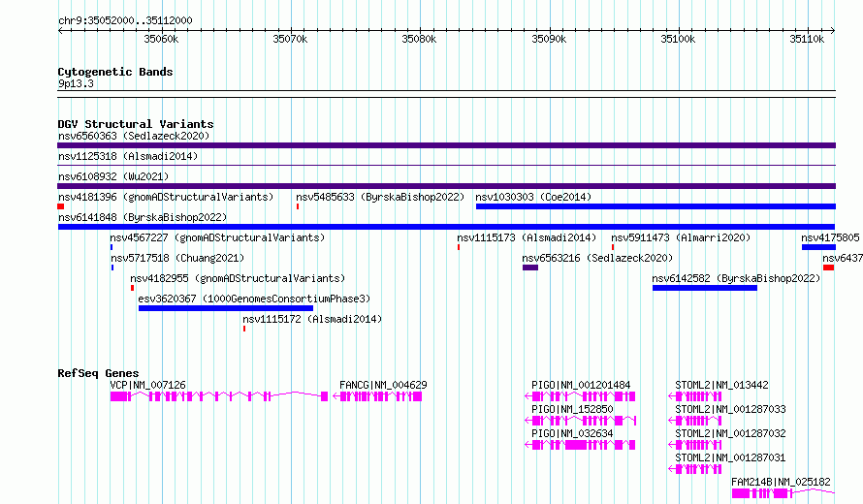Select the nsv1030303 blue variant bar
Screen dimensions: 863x504
(656, 206)
